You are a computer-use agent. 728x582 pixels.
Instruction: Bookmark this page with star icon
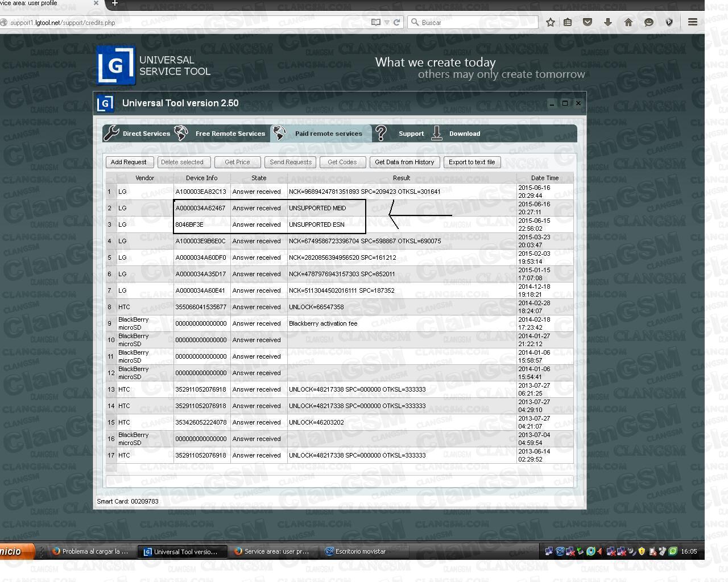click(551, 22)
